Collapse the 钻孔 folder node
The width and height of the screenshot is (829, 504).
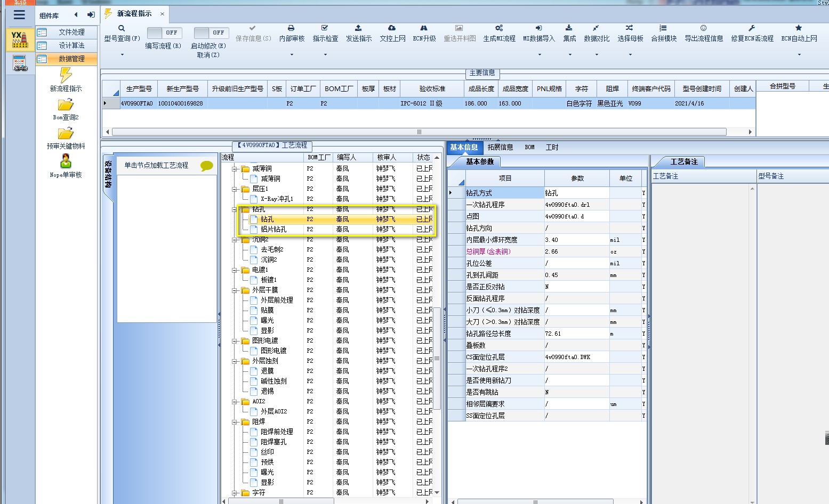[234, 209]
